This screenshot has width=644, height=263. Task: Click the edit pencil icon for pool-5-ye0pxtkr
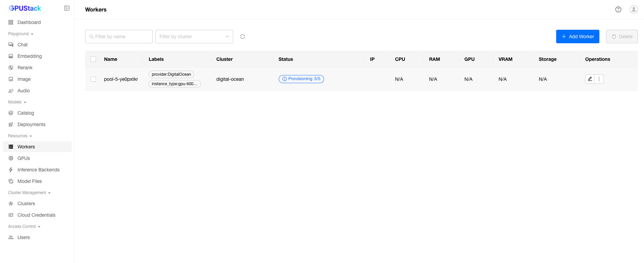point(590,79)
